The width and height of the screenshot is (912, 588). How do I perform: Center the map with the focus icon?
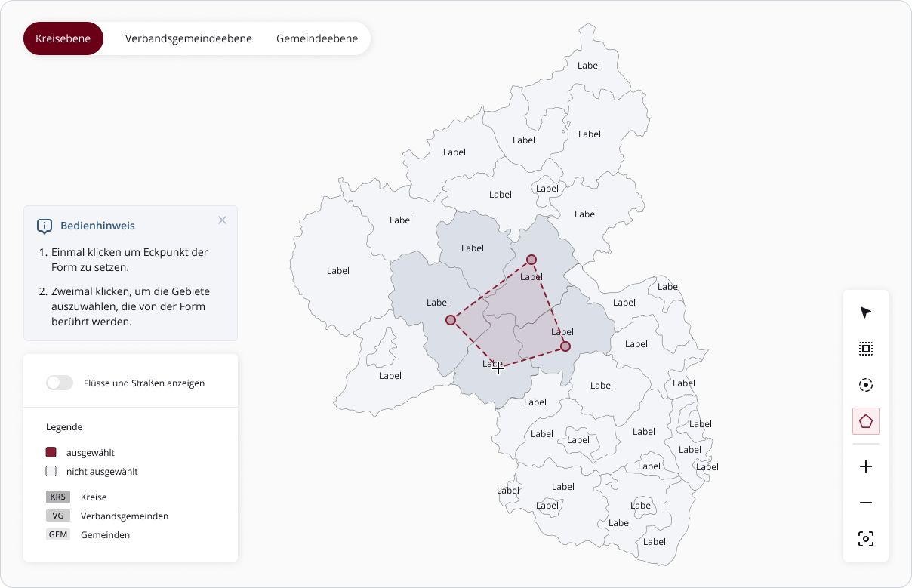click(866, 539)
